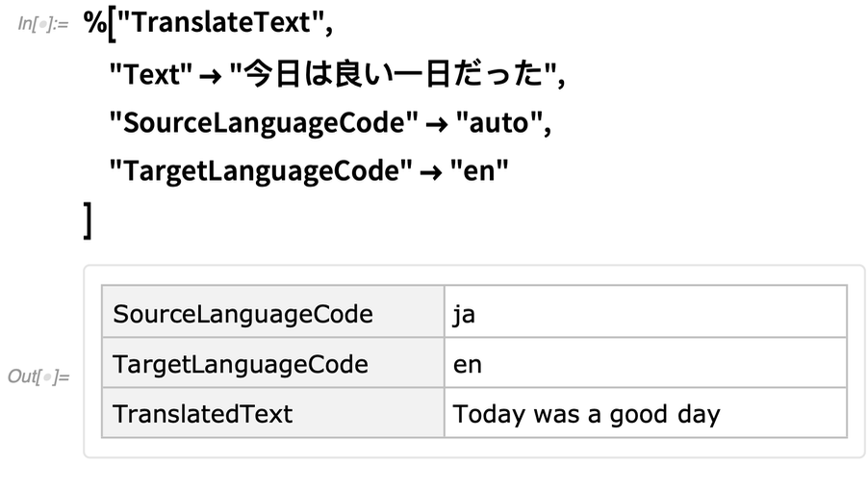The image size is (868, 491).
Task: Select the TargetLanguageCode row label in output table
Action: pyautogui.click(x=241, y=364)
